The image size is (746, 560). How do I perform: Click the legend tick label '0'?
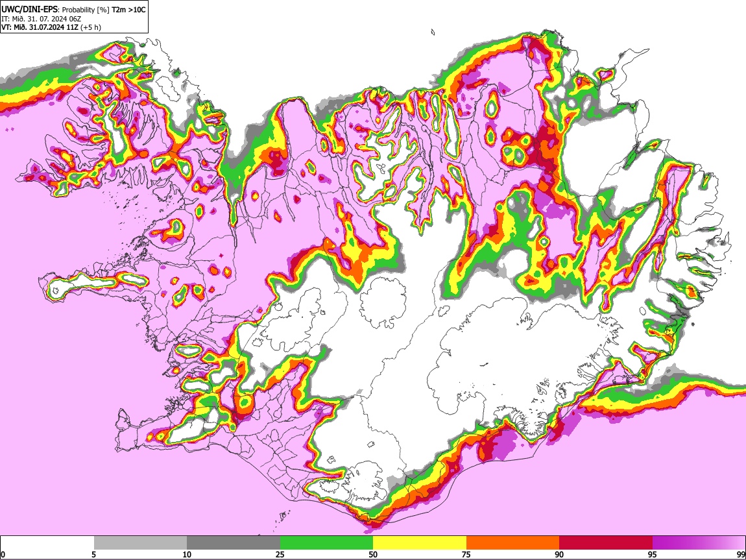click(3, 554)
